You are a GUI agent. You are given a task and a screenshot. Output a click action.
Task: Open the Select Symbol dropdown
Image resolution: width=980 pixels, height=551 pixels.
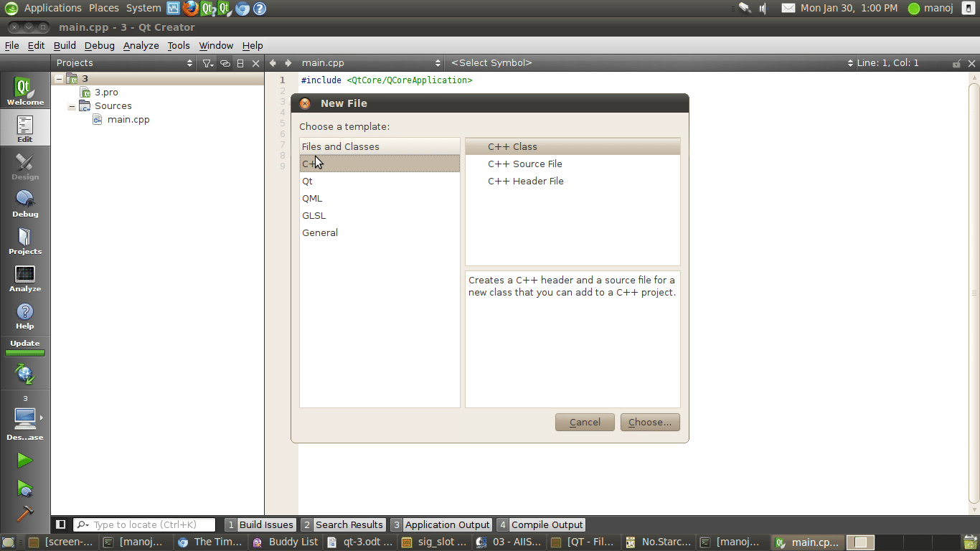[x=651, y=63]
